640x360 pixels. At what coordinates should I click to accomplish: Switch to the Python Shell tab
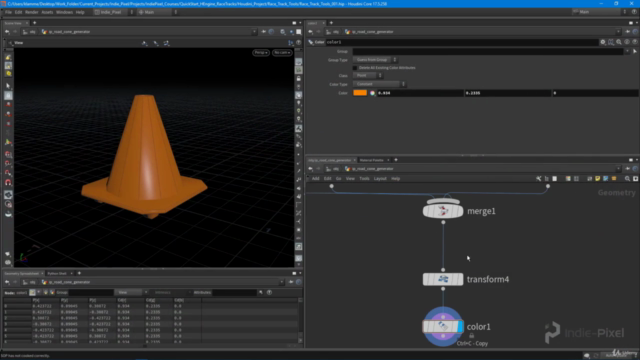click(x=57, y=273)
